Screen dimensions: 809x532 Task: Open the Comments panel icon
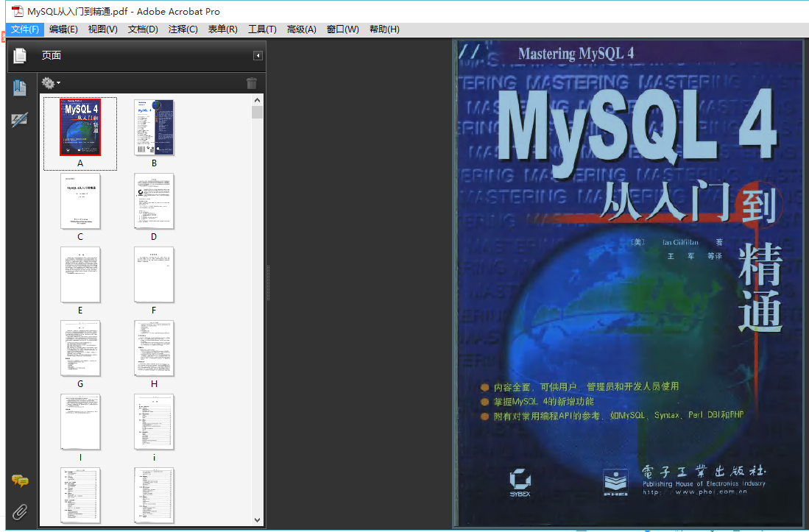[20, 480]
